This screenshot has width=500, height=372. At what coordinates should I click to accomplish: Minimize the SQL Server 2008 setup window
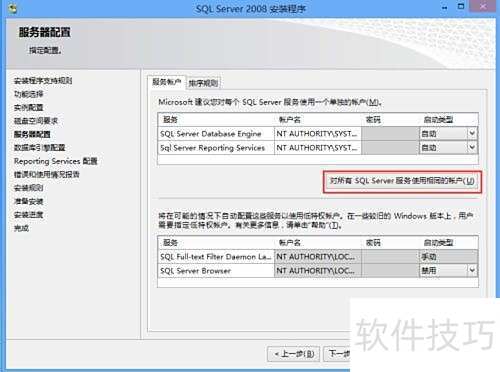pyautogui.click(x=444, y=8)
